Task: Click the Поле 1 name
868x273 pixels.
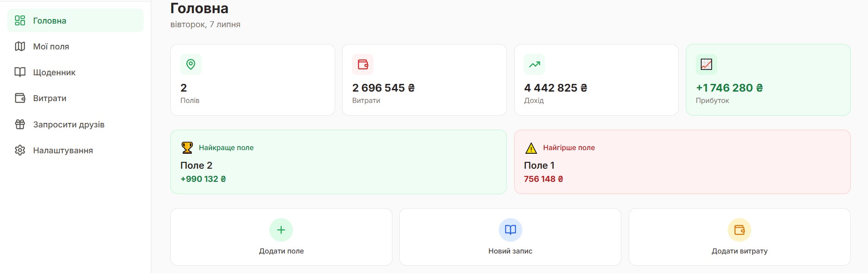Action: coord(539,165)
